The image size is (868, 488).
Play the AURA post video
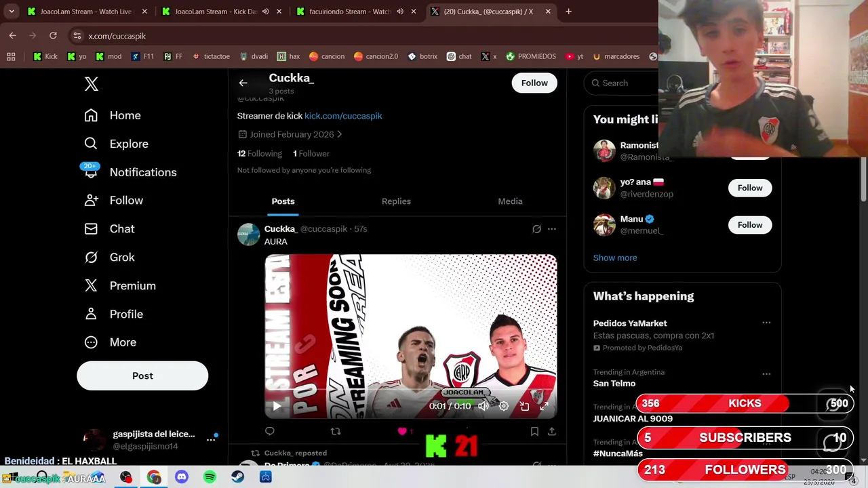pyautogui.click(x=277, y=406)
